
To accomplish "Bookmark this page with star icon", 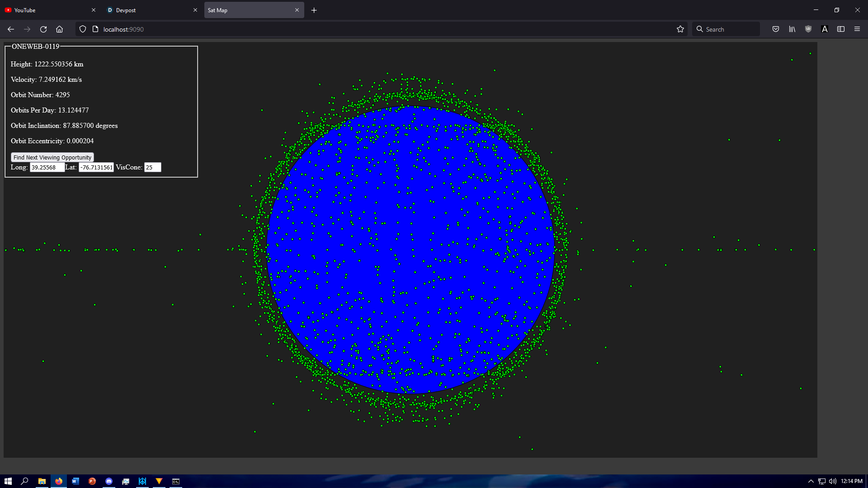I will [x=680, y=29].
